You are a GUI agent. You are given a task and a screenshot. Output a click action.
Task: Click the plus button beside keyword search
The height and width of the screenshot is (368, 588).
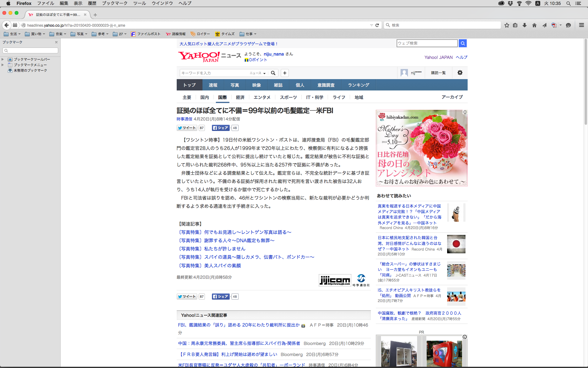(285, 73)
